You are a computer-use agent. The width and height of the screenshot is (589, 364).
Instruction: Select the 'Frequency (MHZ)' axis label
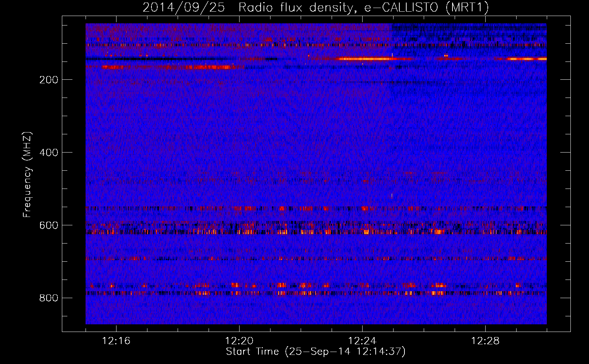point(27,174)
